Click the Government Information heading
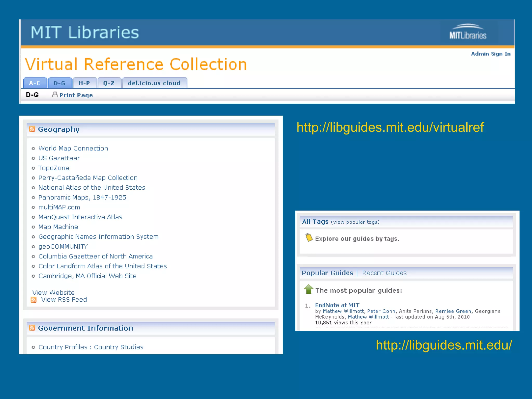Screen dimensions: 532x399 (85, 328)
